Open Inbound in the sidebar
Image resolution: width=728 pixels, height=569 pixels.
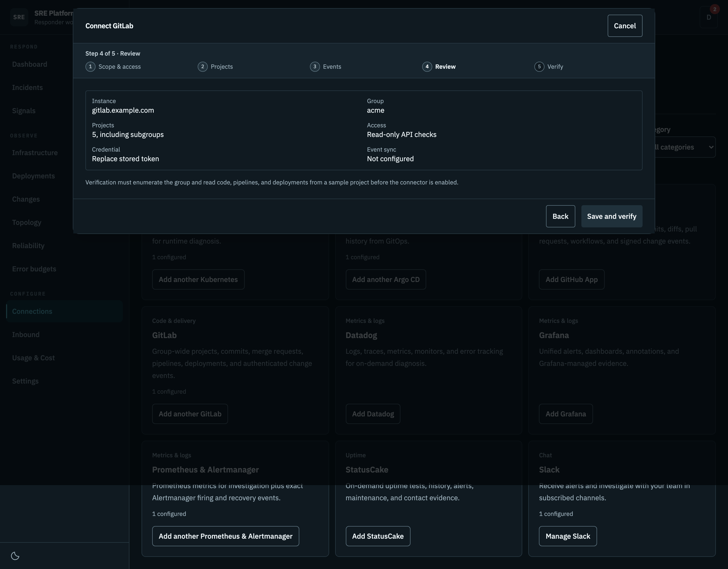tap(64, 335)
